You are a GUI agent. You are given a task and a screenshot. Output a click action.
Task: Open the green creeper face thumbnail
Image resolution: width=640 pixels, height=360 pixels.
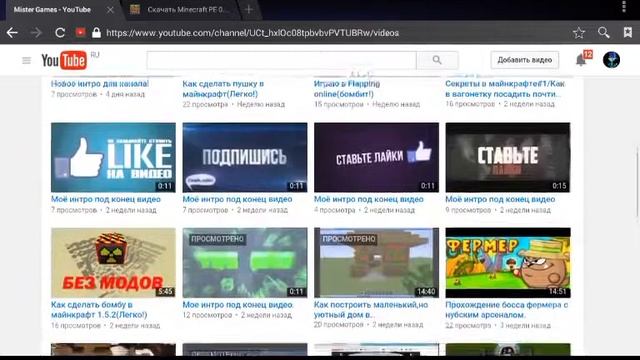(245, 263)
